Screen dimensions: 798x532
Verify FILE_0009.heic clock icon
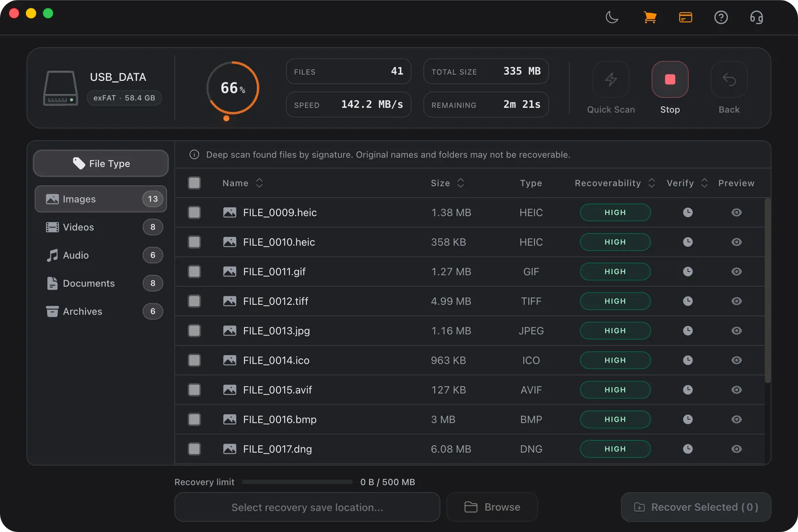pyautogui.click(x=688, y=212)
